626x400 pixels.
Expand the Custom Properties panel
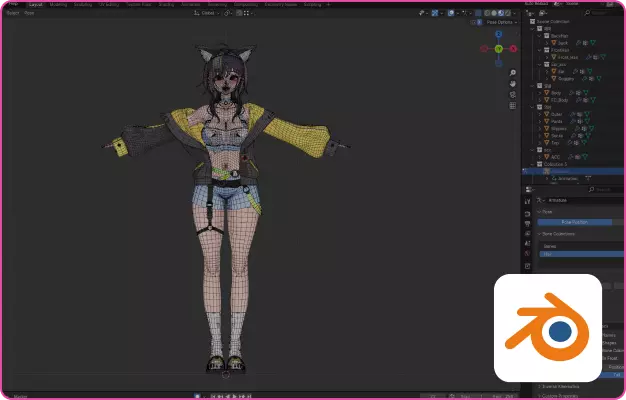(540, 396)
